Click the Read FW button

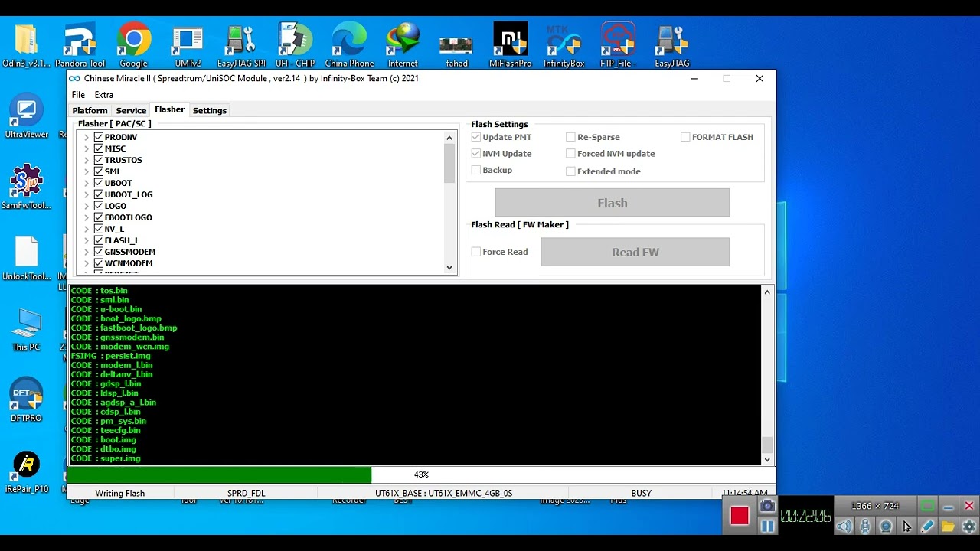(x=635, y=252)
